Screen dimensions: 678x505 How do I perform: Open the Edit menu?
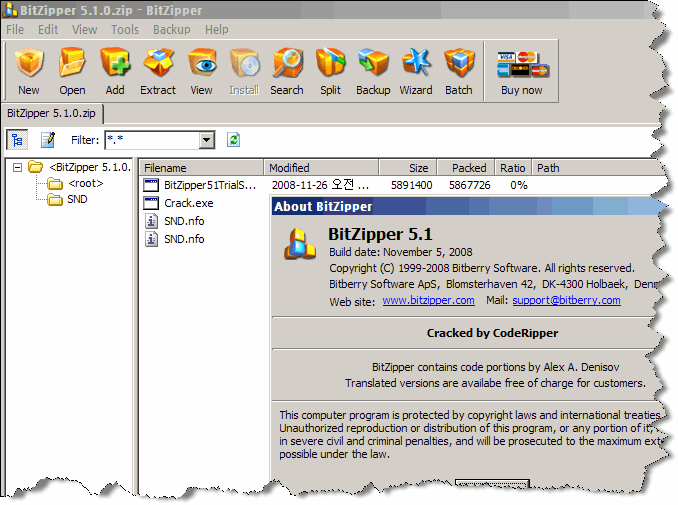48,29
